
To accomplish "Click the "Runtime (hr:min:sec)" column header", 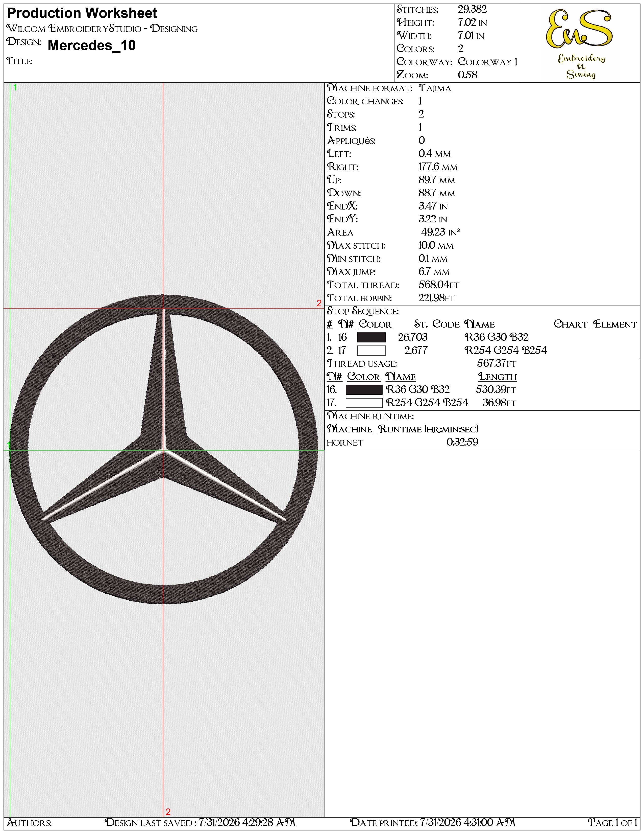I will [x=428, y=429].
